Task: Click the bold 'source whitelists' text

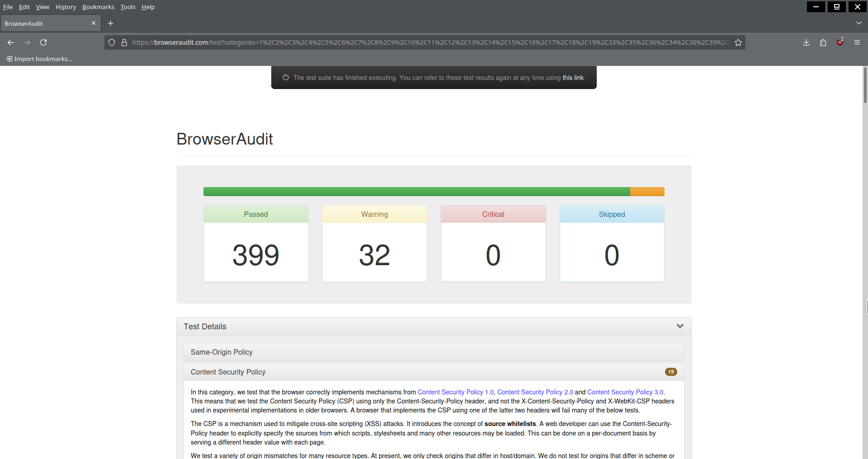Action: click(x=510, y=424)
